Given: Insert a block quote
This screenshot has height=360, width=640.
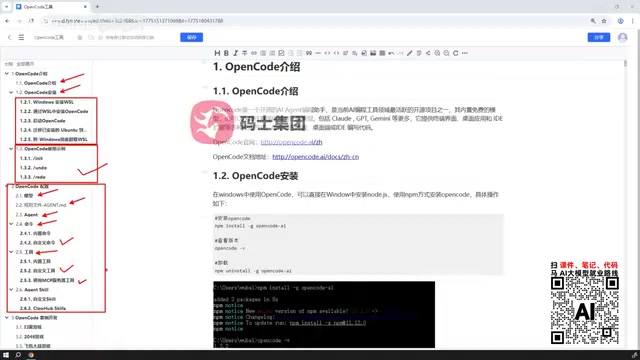Looking at the screenshot, I should pos(309,53).
